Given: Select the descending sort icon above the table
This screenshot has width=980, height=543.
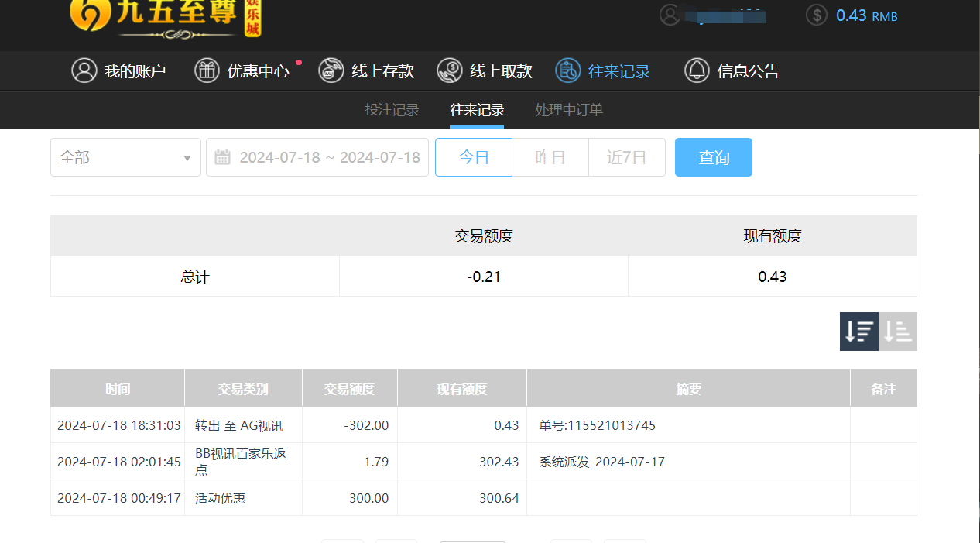Looking at the screenshot, I should (x=858, y=331).
